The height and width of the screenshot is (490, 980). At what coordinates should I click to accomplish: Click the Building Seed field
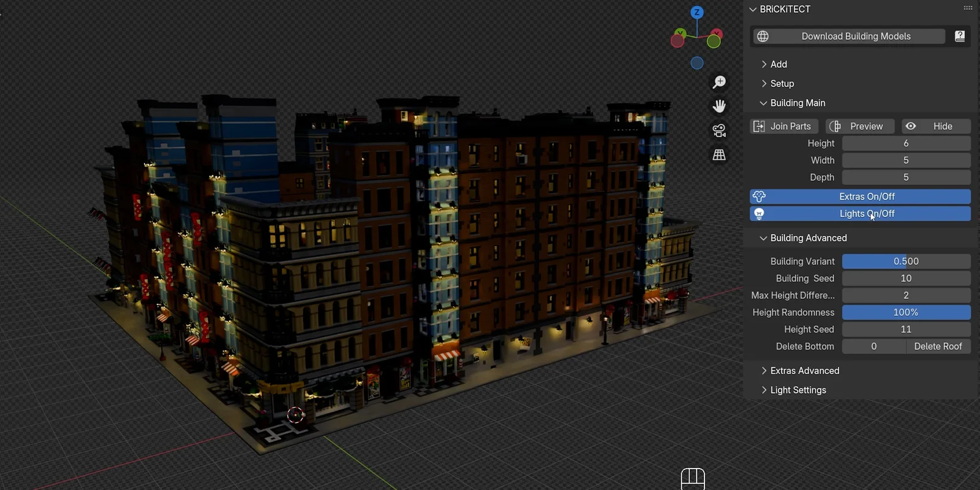coord(907,279)
